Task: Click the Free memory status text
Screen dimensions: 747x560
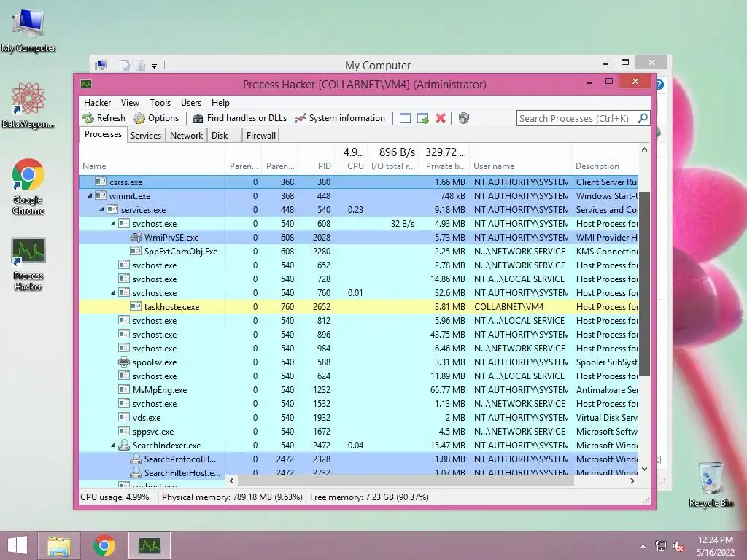Action: [x=369, y=497]
